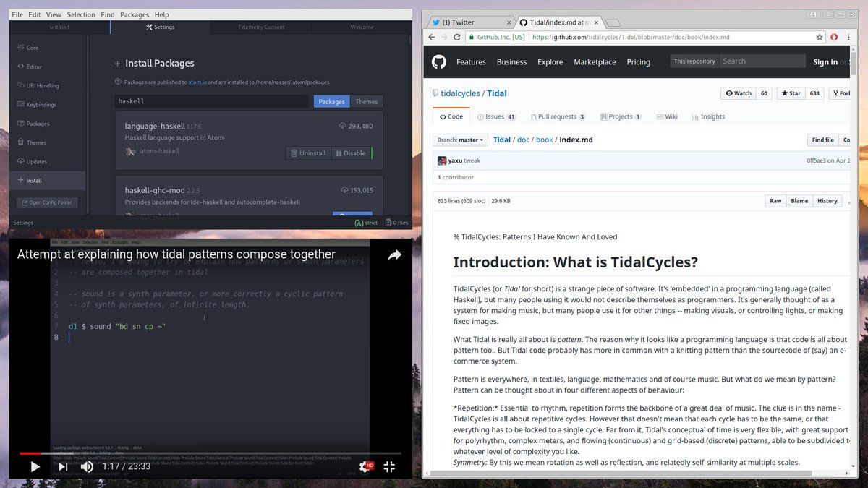Screen dimensions: 868x488
Task: Click the This repository search scope
Action: (x=694, y=61)
